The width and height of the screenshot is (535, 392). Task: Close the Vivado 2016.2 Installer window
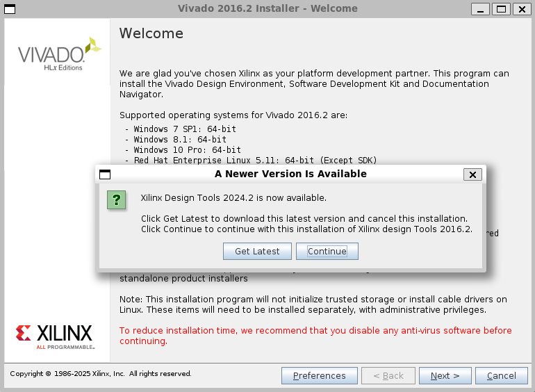pos(520,9)
